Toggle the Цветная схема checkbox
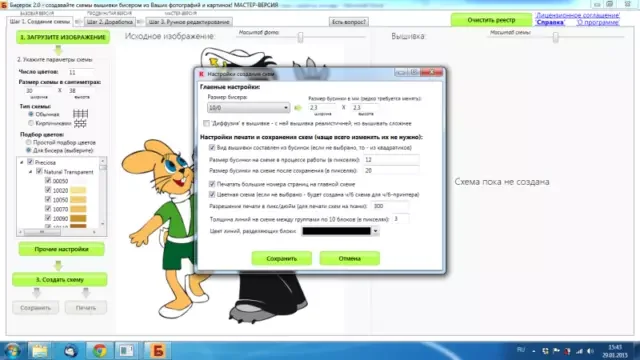Screen dimensions: 640x360 click(x=212, y=194)
